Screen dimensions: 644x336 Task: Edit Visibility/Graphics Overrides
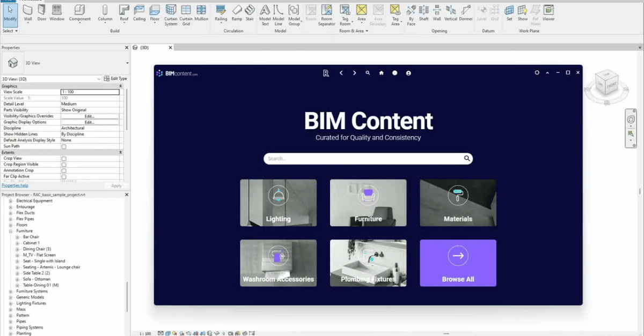(x=90, y=116)
